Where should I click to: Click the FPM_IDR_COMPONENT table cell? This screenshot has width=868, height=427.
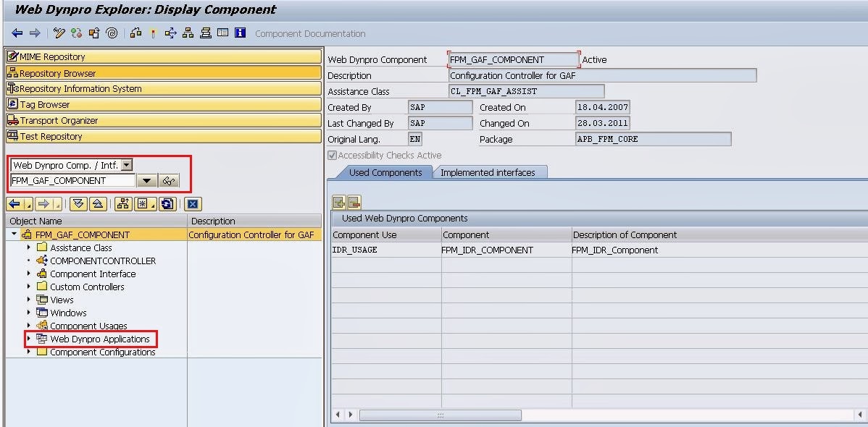click(487, 250)
